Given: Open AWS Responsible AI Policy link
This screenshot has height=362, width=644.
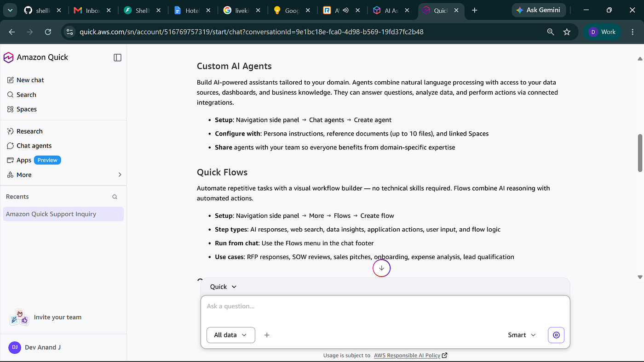Looking at the screenshot, I should tap(411, 355).
